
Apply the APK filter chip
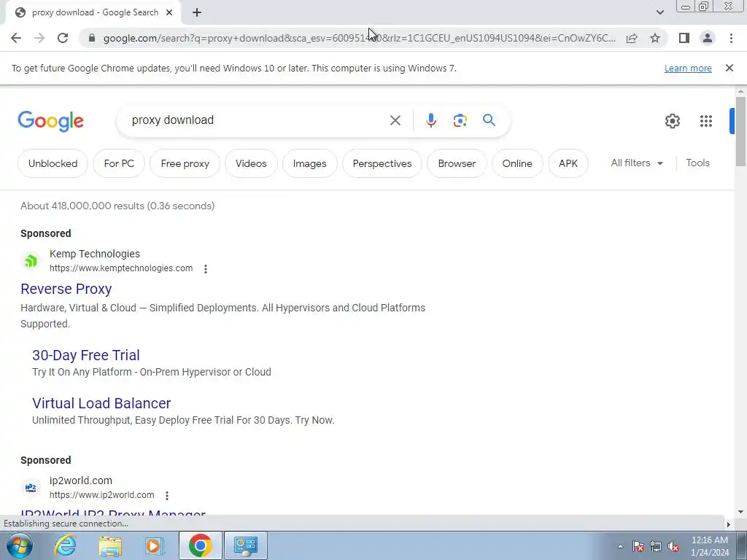568,163
